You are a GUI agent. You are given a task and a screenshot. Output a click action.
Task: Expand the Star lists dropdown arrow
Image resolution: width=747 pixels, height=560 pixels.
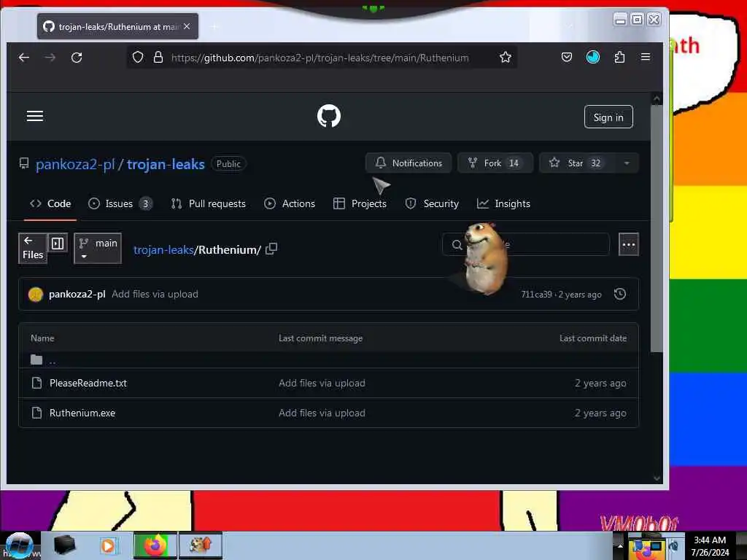(x=627, y=163)
